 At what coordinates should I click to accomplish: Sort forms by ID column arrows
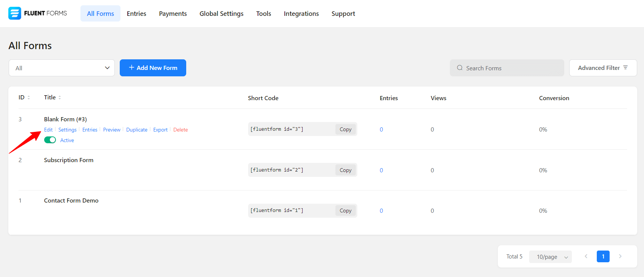pyautogui.click(x=29, y=97)
